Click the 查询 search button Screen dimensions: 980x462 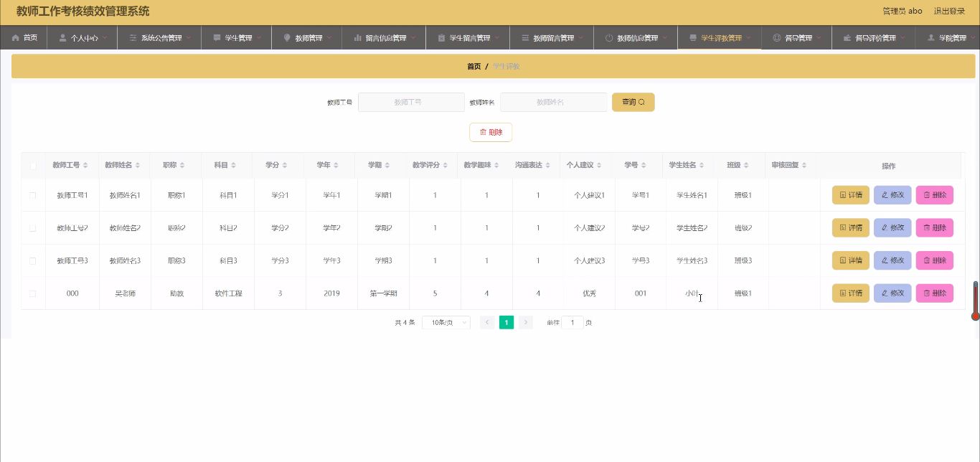tap(633, 102)
